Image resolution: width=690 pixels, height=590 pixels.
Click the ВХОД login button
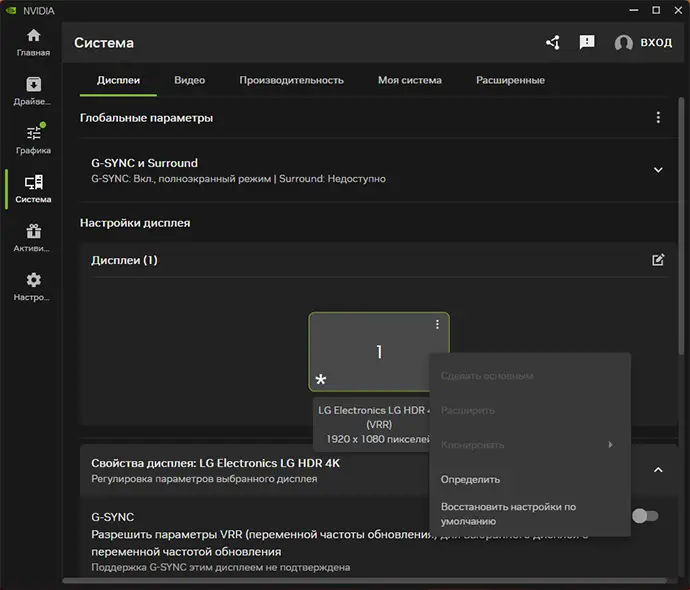656,43
